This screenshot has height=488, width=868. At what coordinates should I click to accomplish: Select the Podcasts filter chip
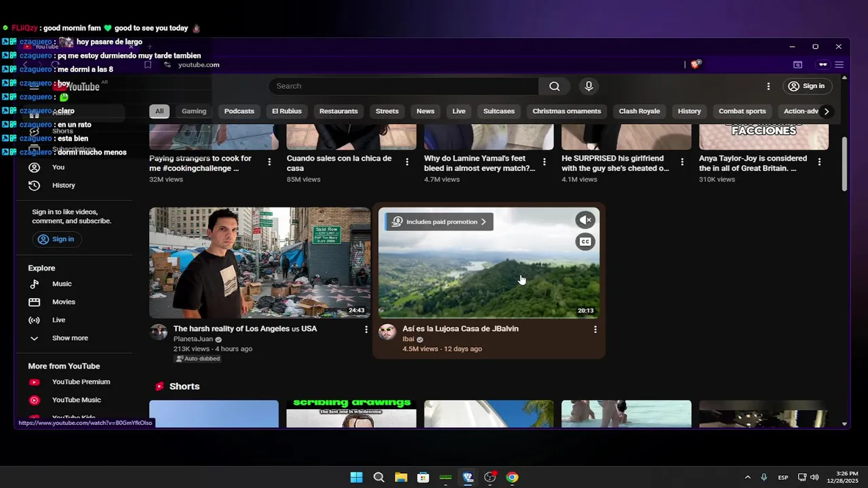click(239, 111)
